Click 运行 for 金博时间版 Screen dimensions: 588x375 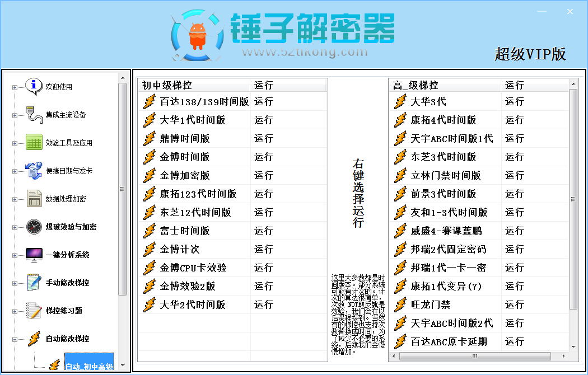264,157
